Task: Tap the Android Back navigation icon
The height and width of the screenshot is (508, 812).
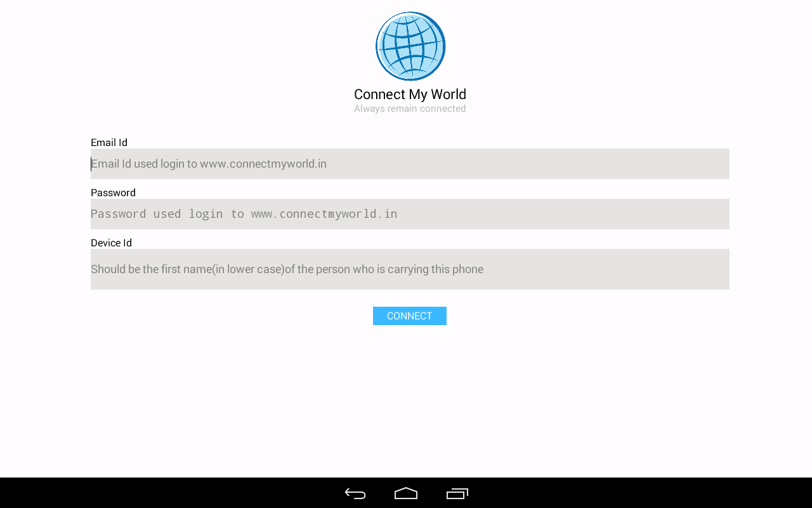Action: (355, 493)
